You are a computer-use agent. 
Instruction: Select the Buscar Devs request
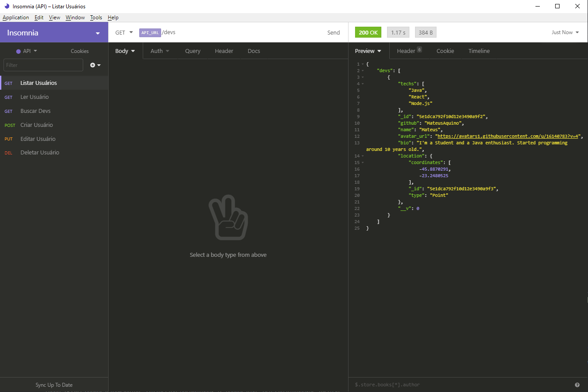click(x=54, y=111)
